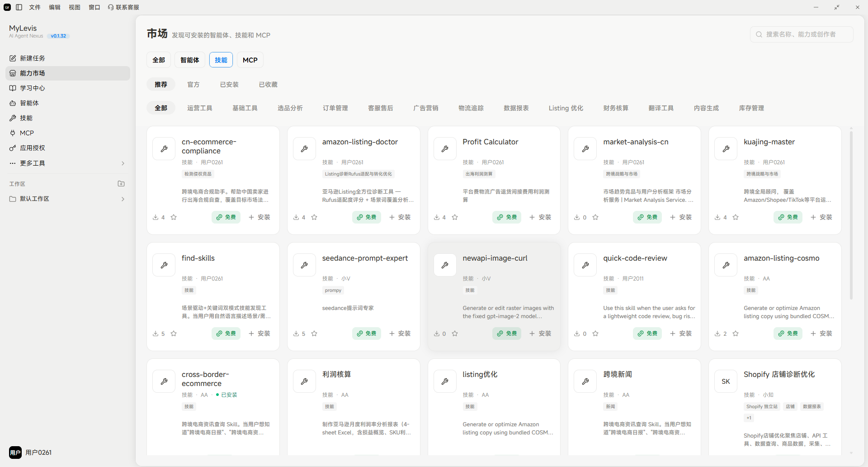Open 能力市场 in sidebar

coord(68,73)
